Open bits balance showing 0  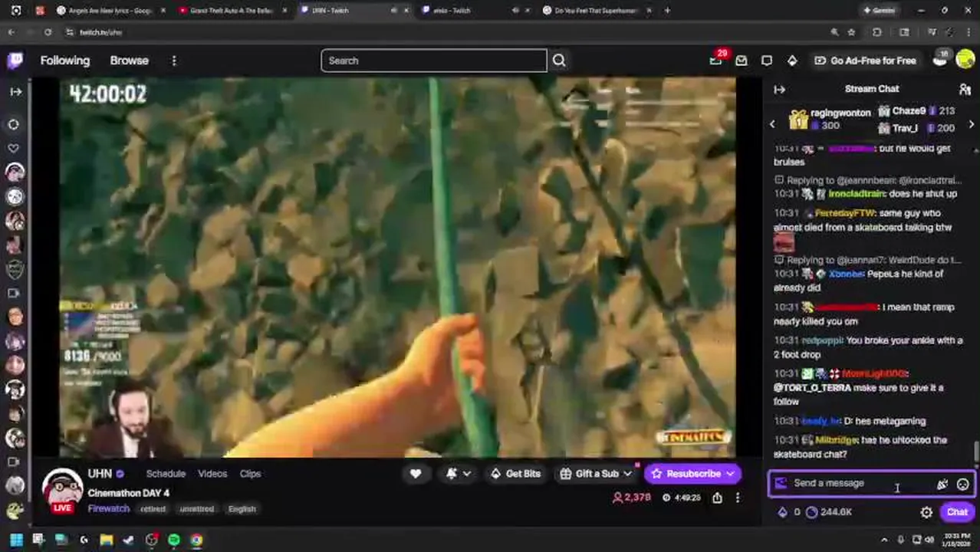(x=789, y=512)
